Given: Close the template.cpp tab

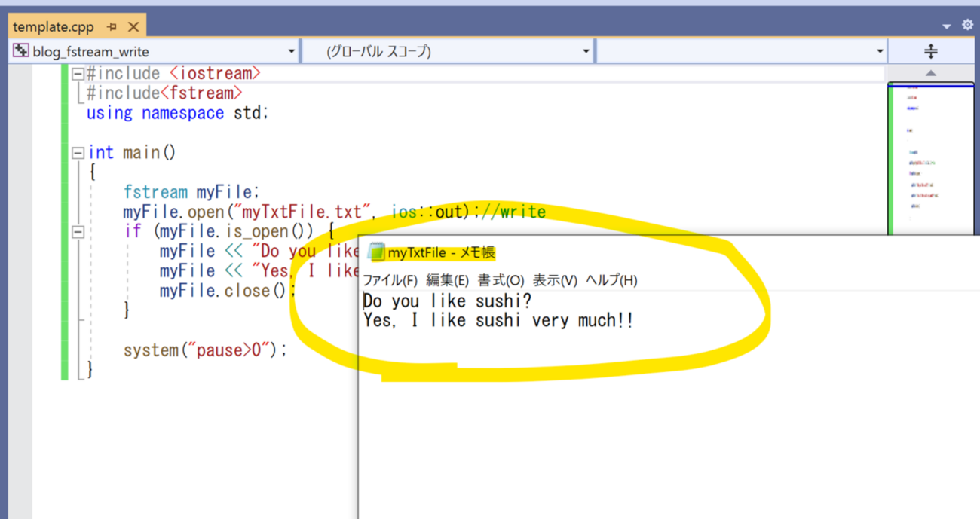Looking at the screenshot, I should pos(133,27).
